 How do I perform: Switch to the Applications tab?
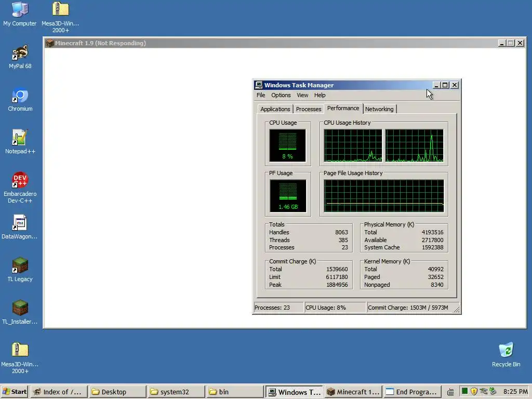(275, 109)
